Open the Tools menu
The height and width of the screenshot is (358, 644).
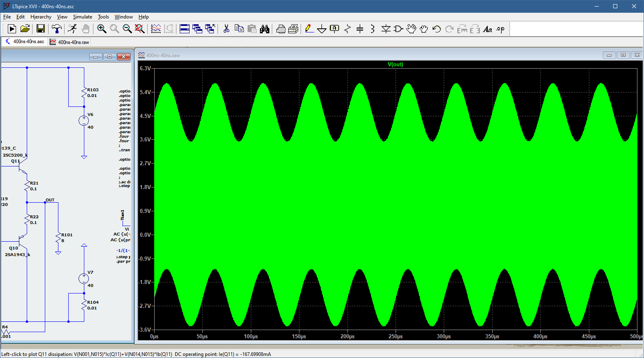click(103, 17)
